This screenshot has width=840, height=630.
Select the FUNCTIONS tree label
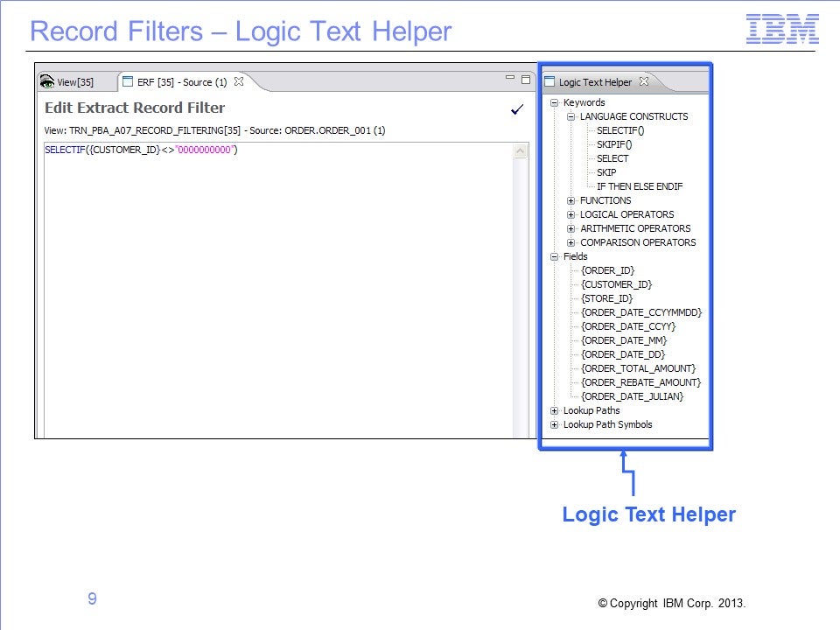pyautogui.click(x=605, y=200)
